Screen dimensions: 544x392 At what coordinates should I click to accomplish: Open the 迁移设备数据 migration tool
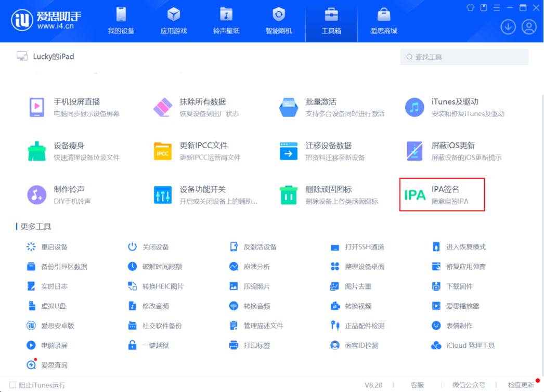coord(322,151)
